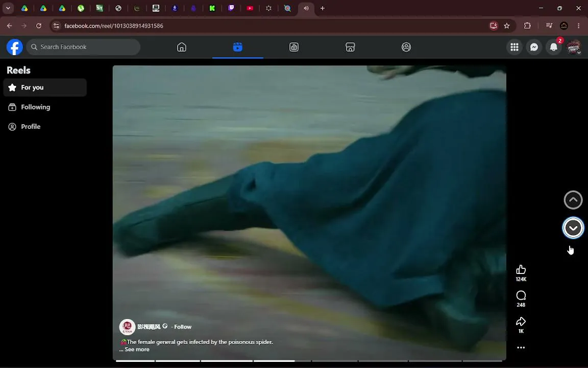Go back in the browser
The height and width of the screenshot is (368, 588).
coord(9,26)
